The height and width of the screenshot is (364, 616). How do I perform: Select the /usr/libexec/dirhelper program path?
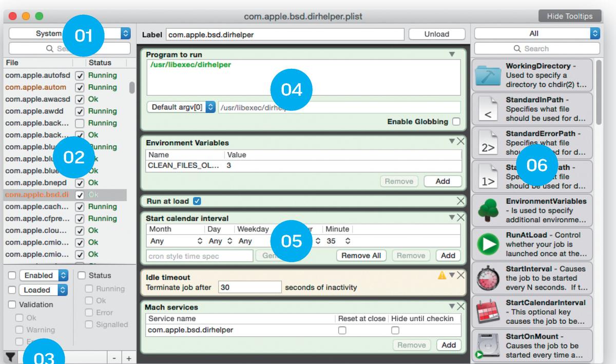click(x=190, y=65)
